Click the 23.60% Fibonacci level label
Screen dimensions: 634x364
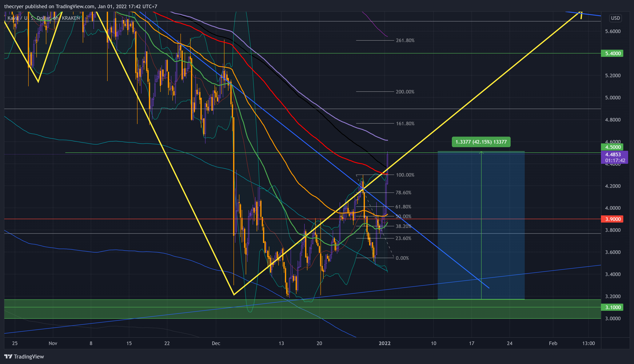[403, 238]
